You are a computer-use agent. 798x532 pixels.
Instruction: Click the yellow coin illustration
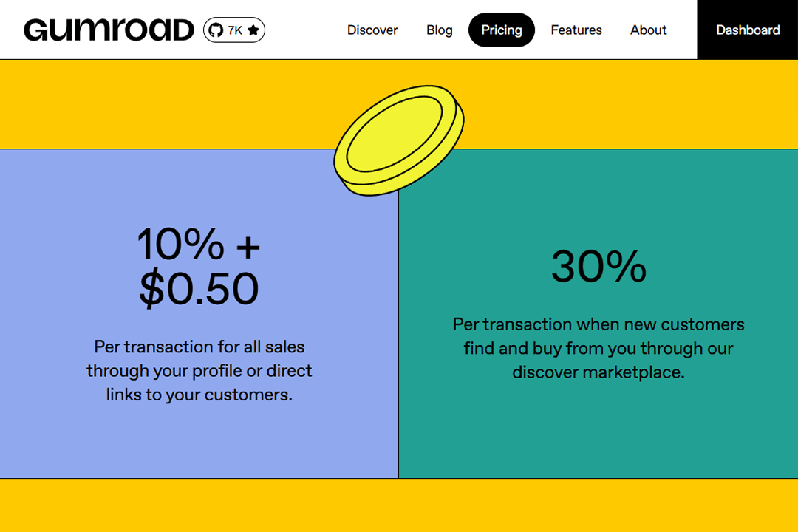[x=399, y=140]
